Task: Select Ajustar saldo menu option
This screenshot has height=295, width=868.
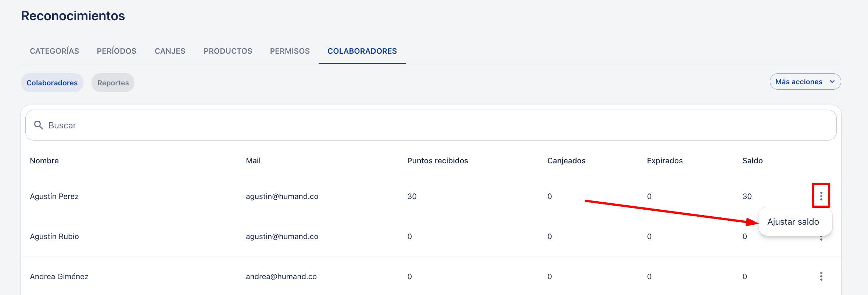Action: coord(793,222)
